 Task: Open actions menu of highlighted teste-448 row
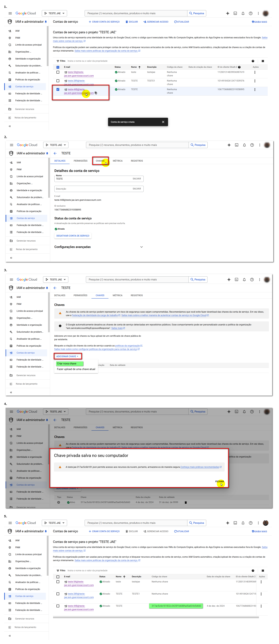(255, 89)
